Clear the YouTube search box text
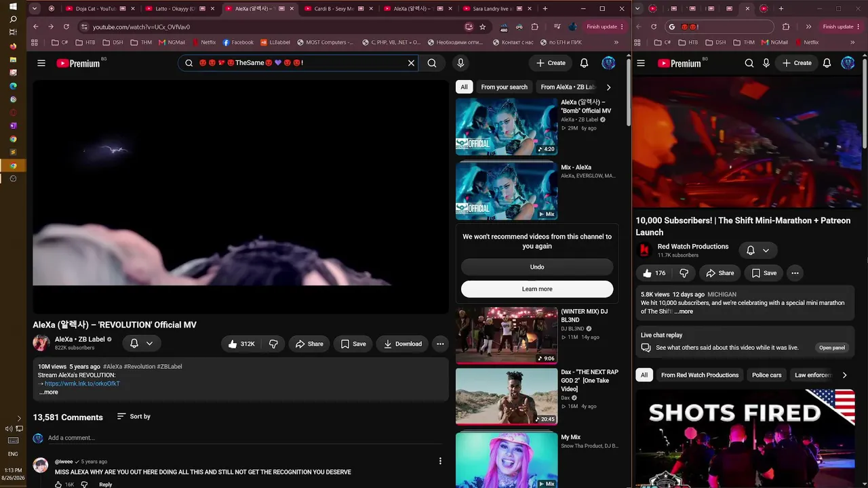The image size is (868, 488). point(411,63)
